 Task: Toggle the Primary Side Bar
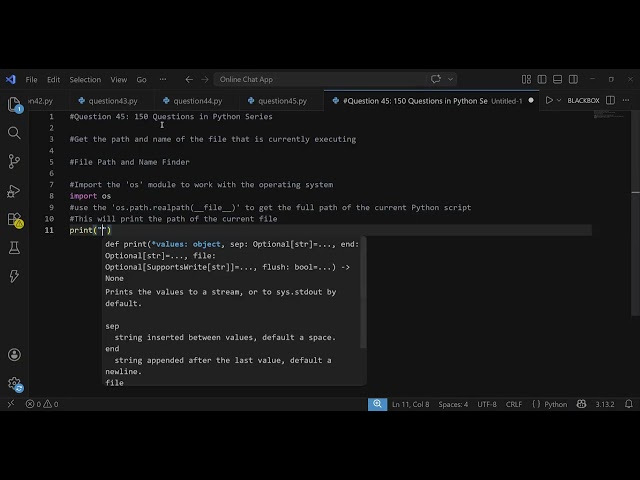pos(542,79)
